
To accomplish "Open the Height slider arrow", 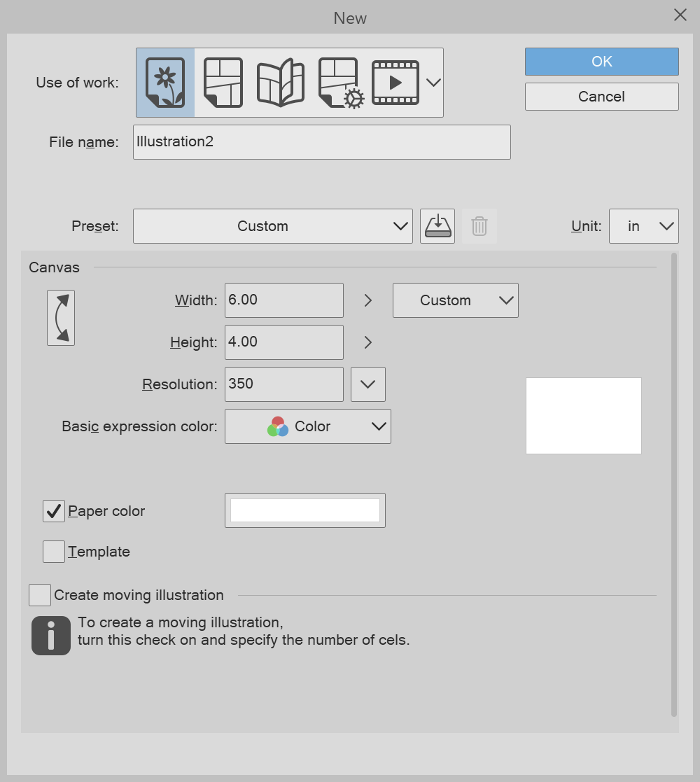I will pos(368,342).
